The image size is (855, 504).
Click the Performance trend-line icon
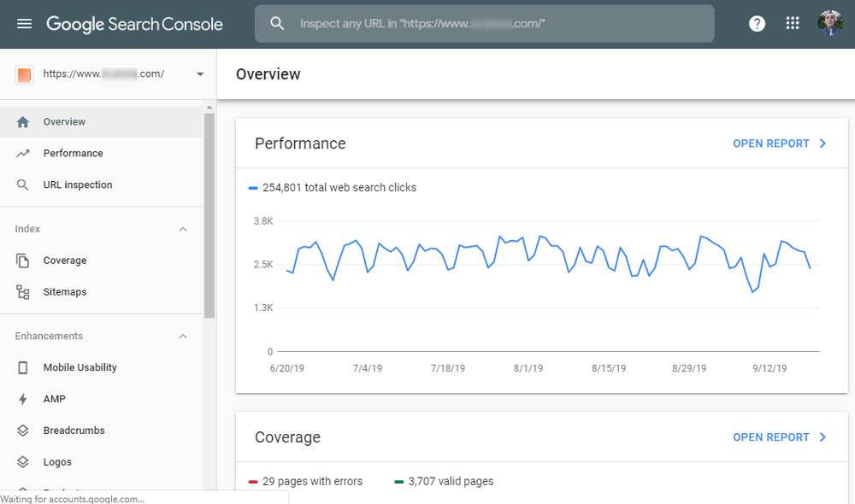coord(22,154)
